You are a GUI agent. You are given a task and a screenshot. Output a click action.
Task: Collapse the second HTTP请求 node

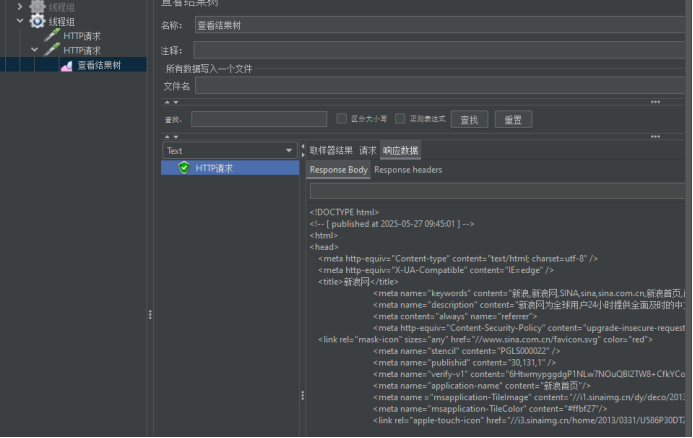(34, 50)
